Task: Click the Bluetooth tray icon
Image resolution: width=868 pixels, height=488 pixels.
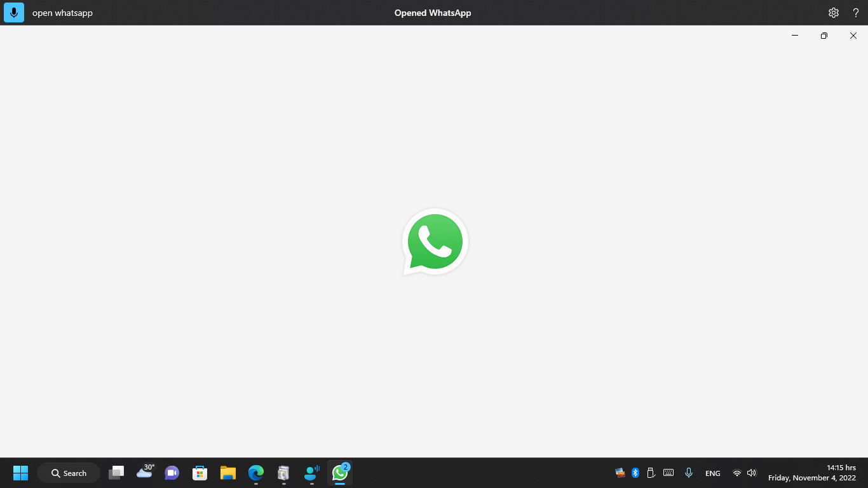Action: 635,473
